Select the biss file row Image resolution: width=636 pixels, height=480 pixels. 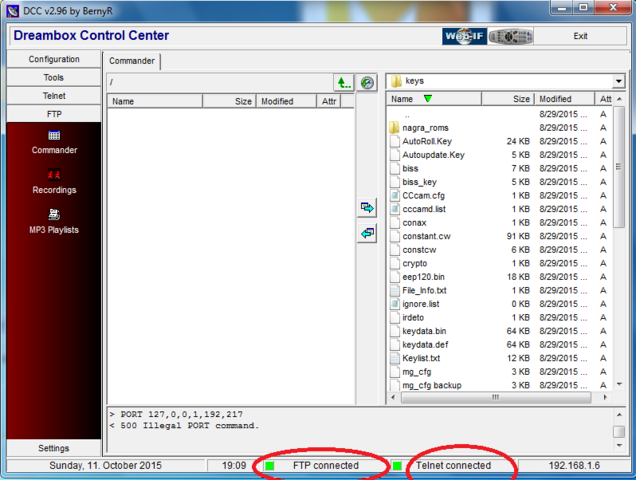[x=500, y=168]
